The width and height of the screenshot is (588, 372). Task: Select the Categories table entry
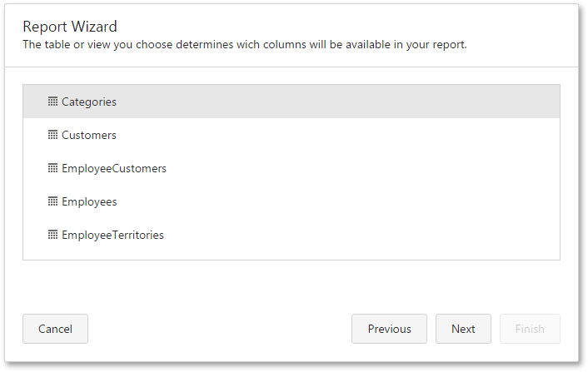pyautogui.click(x=89, y=102)
